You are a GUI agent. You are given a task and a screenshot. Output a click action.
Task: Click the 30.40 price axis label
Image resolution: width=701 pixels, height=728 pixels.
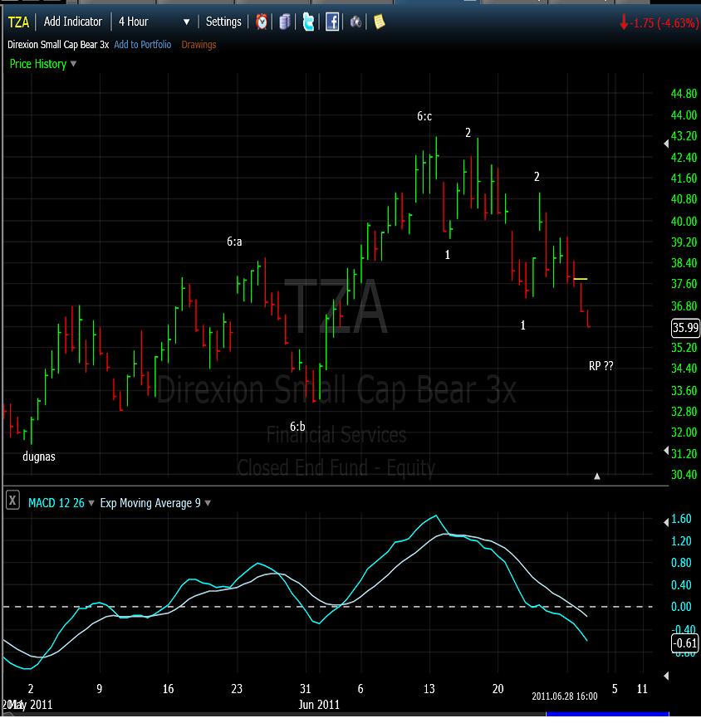(684, 475)
